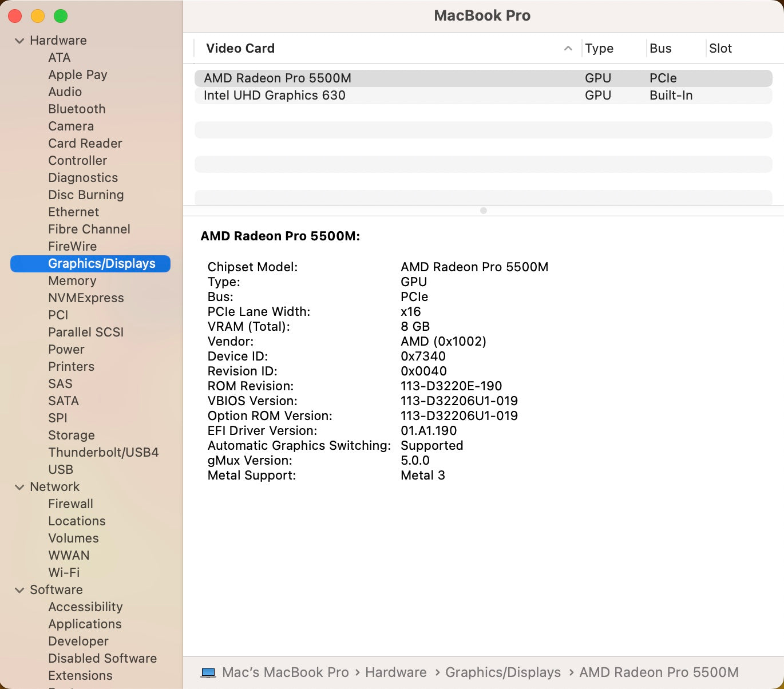The height and width of the screenshot is (689, 784).
Task: Open USB hardware info
Action: click(61, 470)
